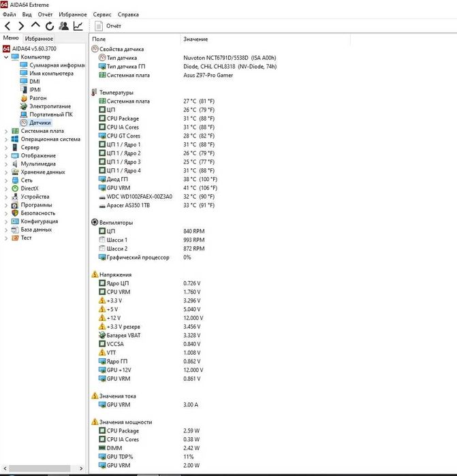Select the Портативный ПК laptop icon

24,114
